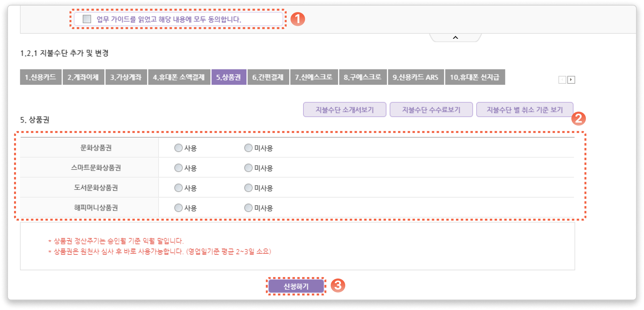Select the 10.휴대폰 선지급 tab
This screenshot has height=310, width=644.
click(475, 77)
